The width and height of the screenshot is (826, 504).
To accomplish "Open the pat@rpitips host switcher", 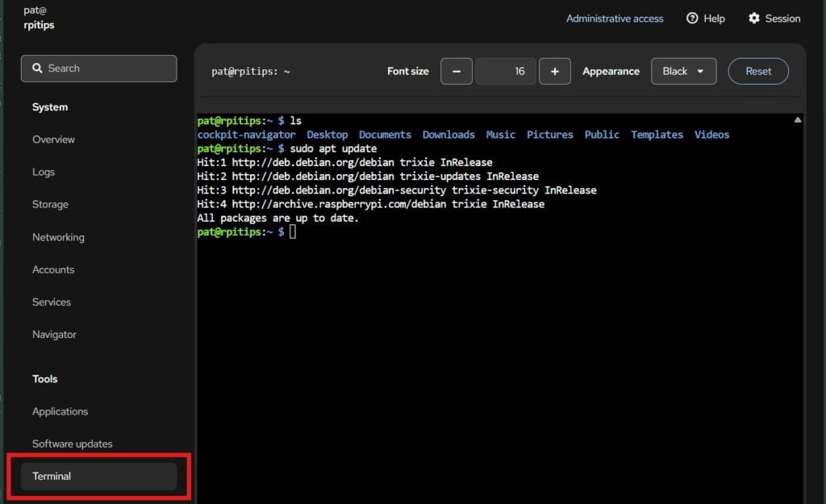I will click(39, 18).
